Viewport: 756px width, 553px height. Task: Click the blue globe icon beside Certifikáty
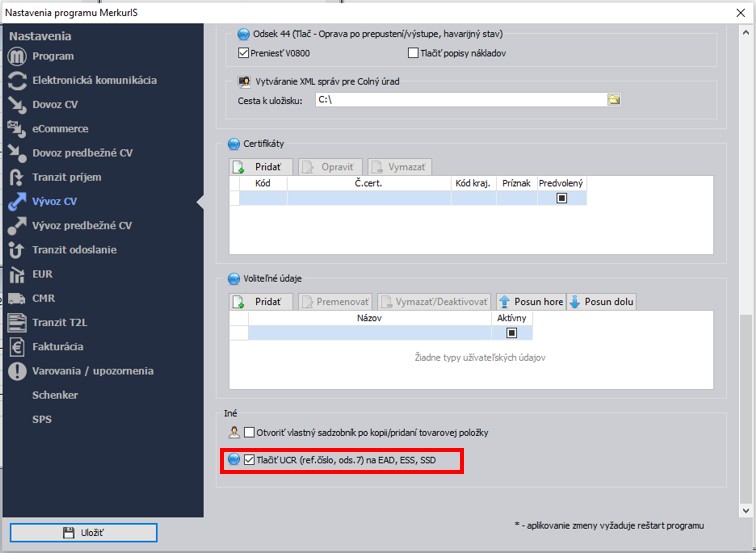(x=234, y=144)
